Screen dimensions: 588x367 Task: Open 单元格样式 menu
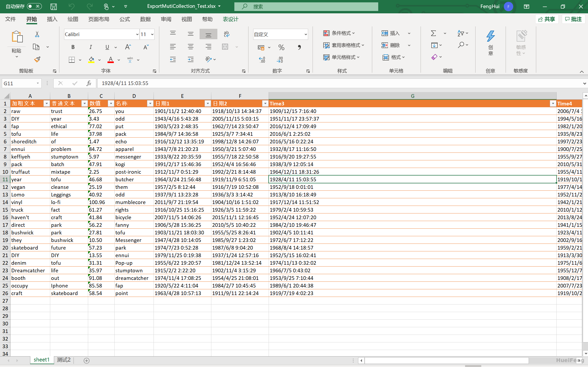(x=341, y=57)
